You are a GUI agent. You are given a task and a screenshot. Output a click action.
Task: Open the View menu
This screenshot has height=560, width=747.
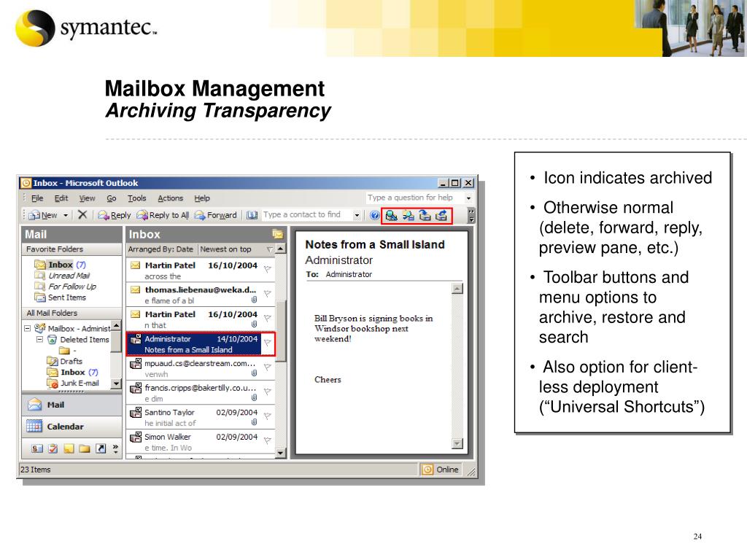pyautogui.click(x=88, y=198)
